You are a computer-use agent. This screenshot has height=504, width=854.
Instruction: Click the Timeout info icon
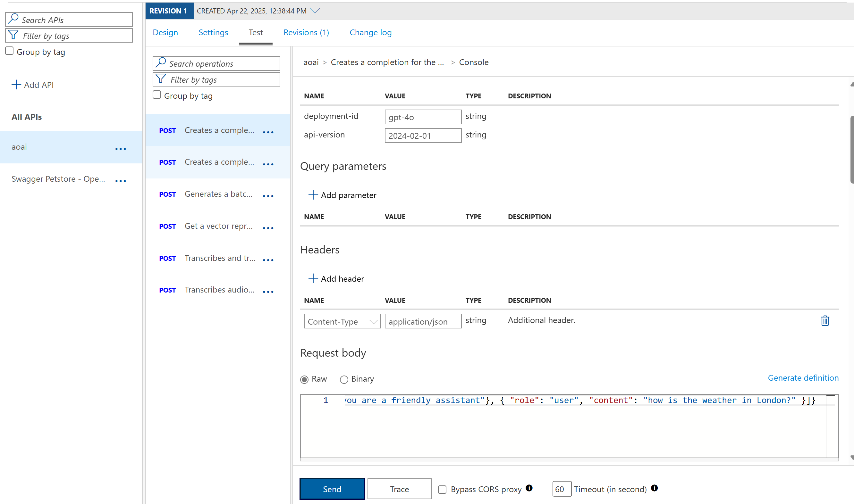pos(654,488)
